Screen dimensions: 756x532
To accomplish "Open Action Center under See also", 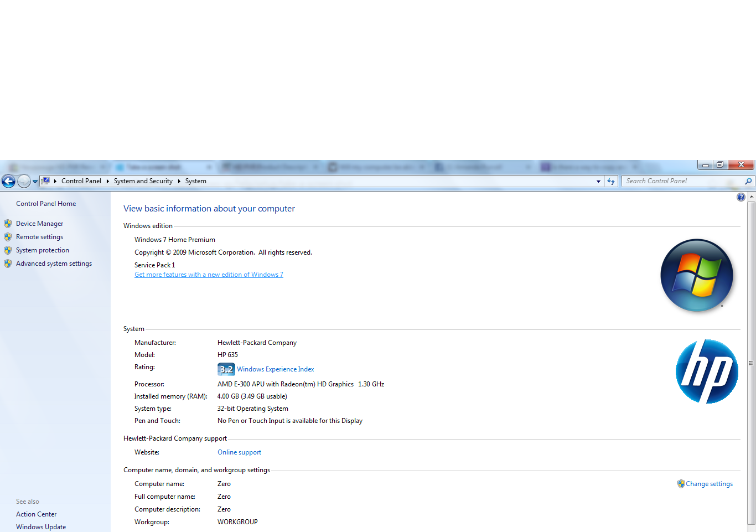I will pos(36,514).
